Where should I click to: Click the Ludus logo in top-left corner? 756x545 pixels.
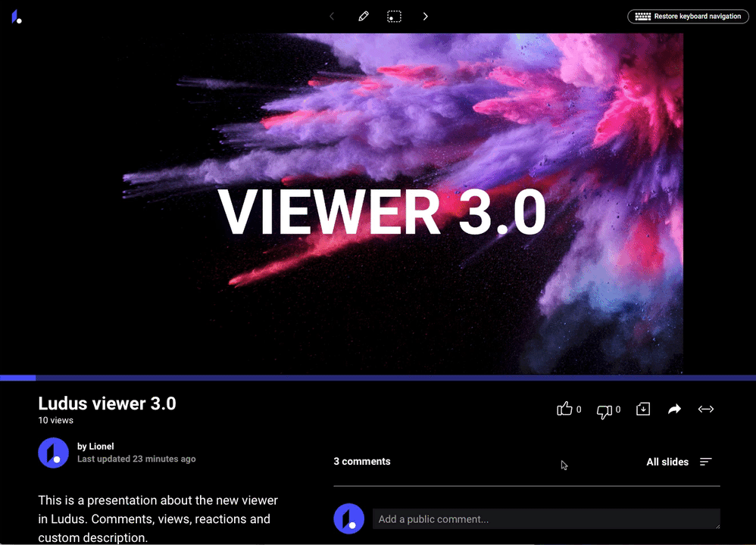[x=17, y=17]
